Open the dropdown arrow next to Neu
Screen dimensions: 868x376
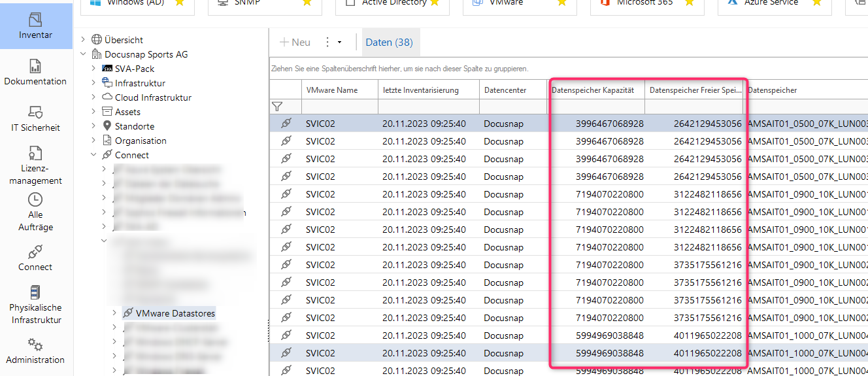pyautogui.click(x=339, y=43)
